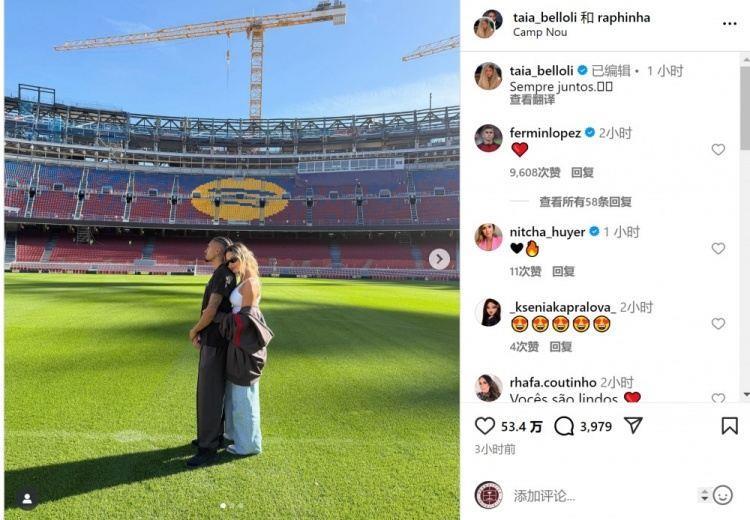Image resolution: width=750 pixels, height=520 pixels.
Task: Like the post with heart icon
Action: [x=485, y=426]
